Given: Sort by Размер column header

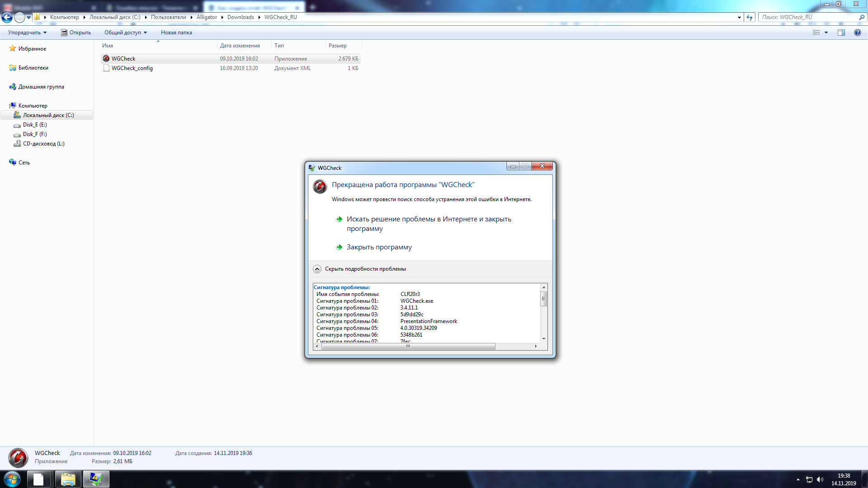Looking at the screenshot, I should (344, 46).
